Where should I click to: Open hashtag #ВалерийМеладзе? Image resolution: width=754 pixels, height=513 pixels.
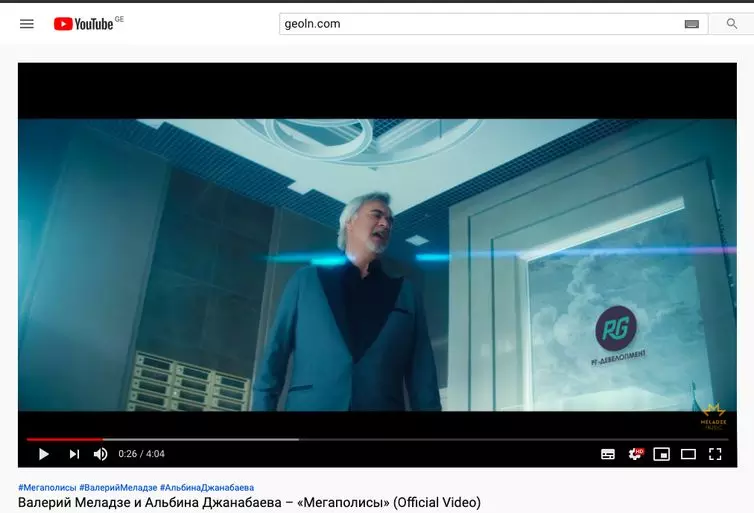pos(118,488)
